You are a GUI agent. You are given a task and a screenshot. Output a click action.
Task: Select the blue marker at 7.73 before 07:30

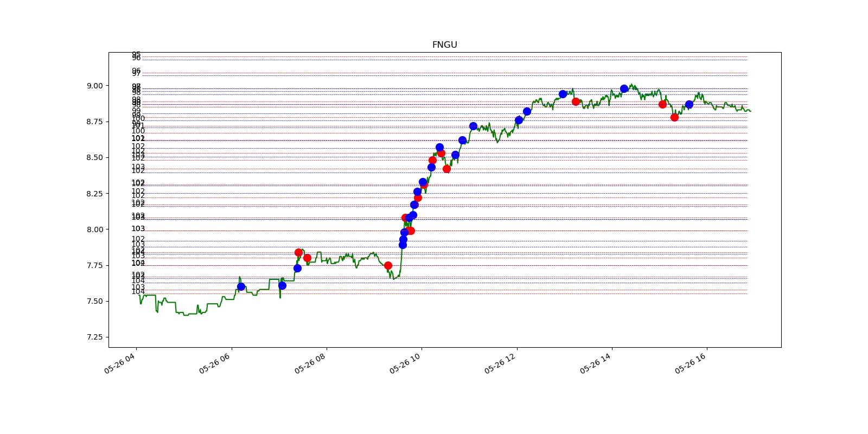(297, 268)
